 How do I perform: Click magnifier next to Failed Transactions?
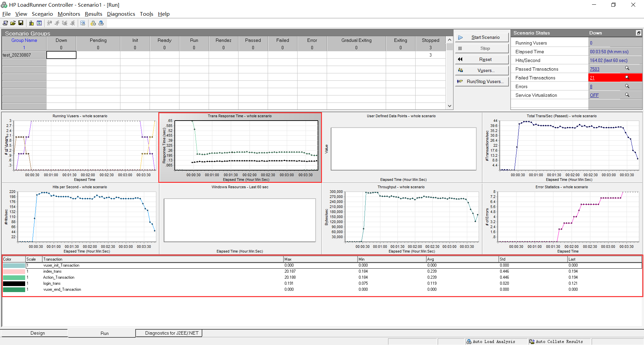pyautogui.click(x=627, y=77)
